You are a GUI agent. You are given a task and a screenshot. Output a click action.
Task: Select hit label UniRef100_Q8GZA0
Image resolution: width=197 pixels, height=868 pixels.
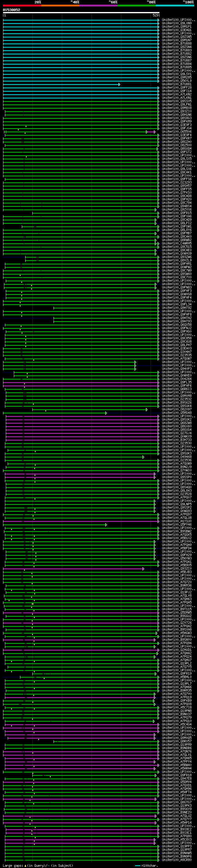[177, 142]
